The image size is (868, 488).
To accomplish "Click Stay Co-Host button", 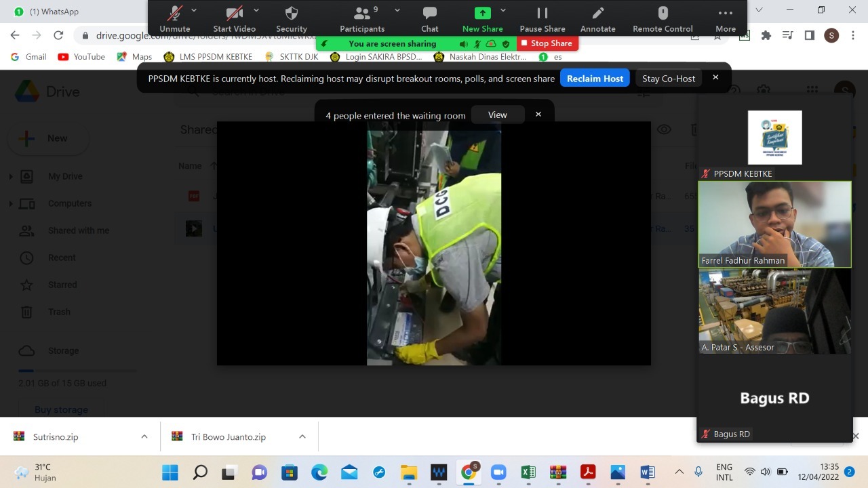I will pyautogui.click(x=669, y=79).
